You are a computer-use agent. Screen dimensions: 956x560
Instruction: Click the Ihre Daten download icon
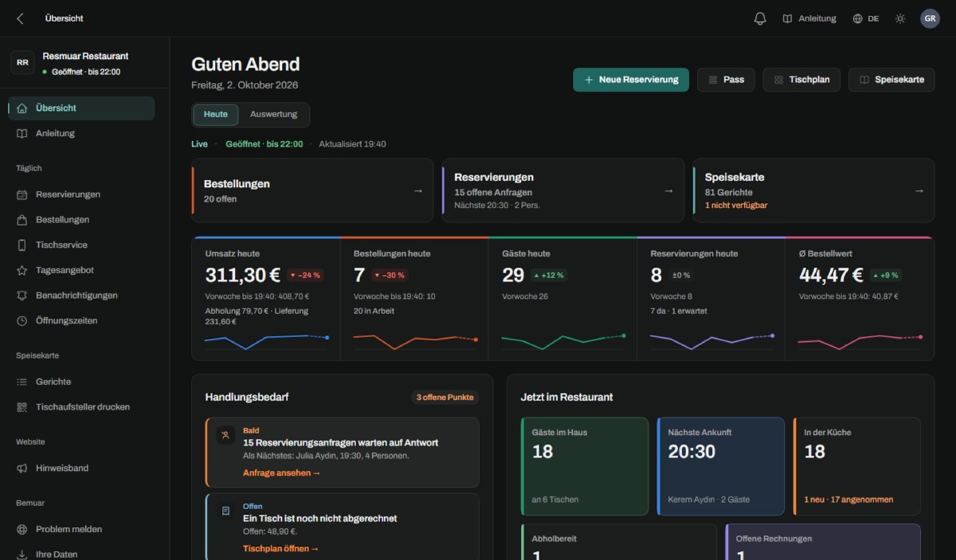pyautogui.click(x=22, y=554)
